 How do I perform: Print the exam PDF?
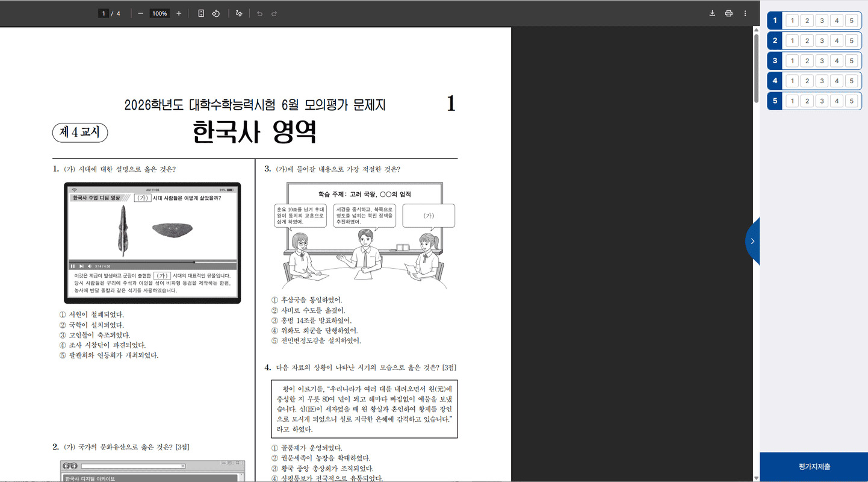728,13
